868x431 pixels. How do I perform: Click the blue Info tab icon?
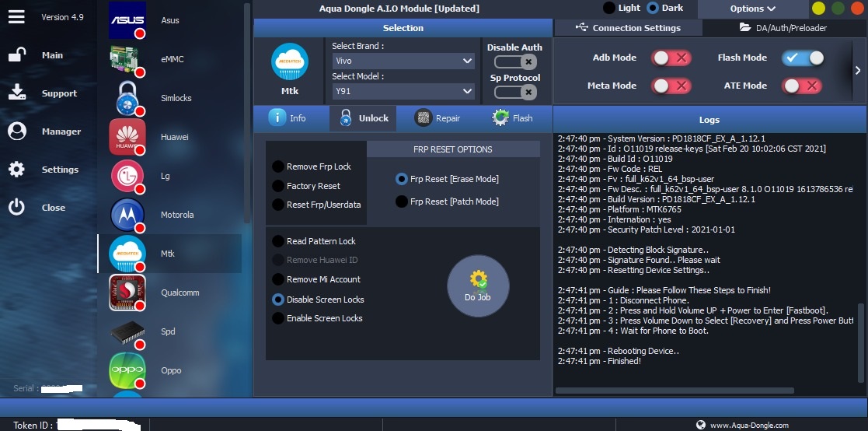(x=277, y=117)
